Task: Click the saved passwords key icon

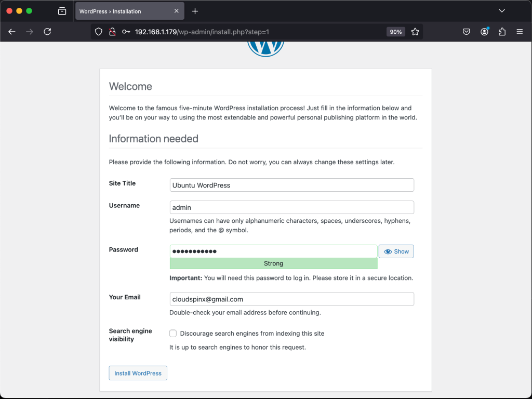Action: (x=126, y=32)
